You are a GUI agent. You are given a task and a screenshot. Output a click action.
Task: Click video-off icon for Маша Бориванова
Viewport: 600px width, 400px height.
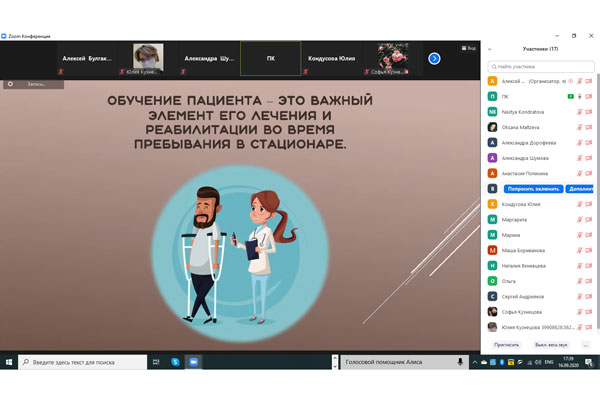click(589, 250)
